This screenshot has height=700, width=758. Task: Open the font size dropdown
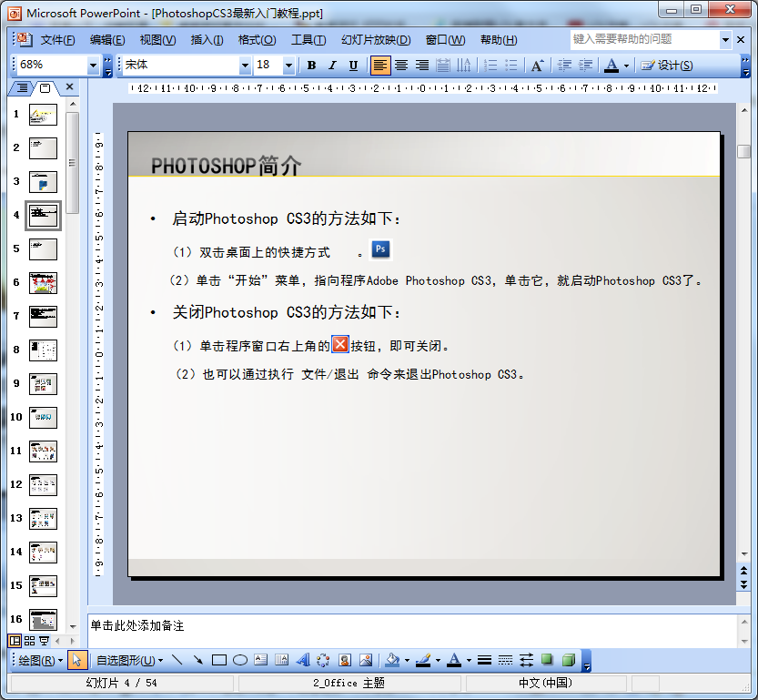click(x=288, y=66)
